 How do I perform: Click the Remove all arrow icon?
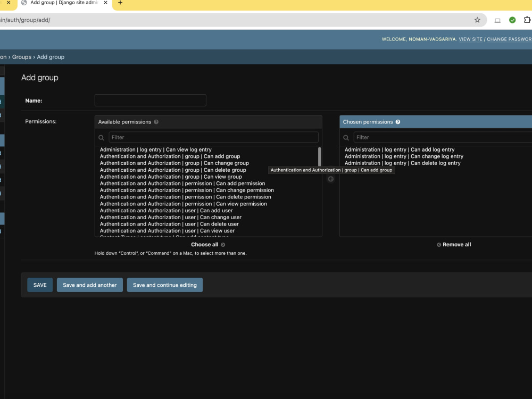(439, 245)
